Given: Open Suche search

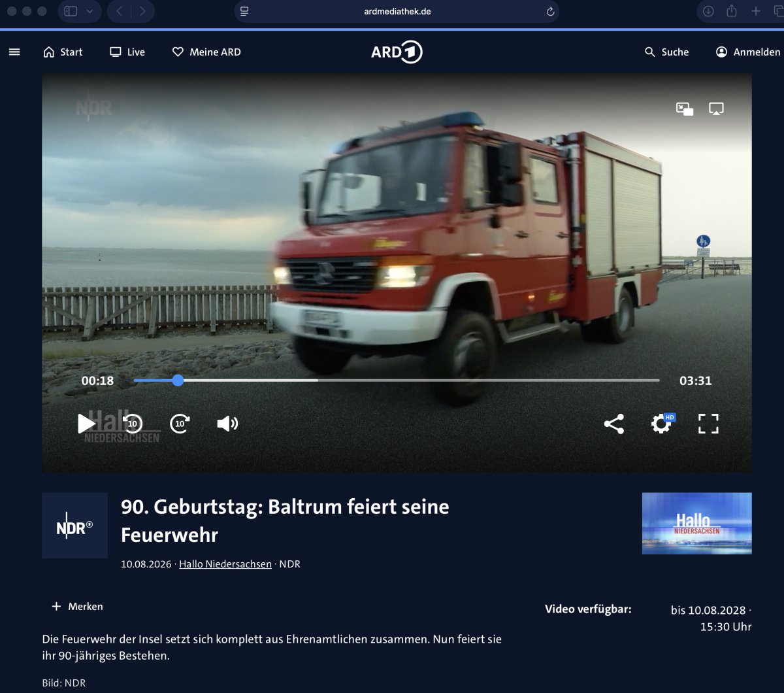Looking at the screenshot, I should 666,52.
